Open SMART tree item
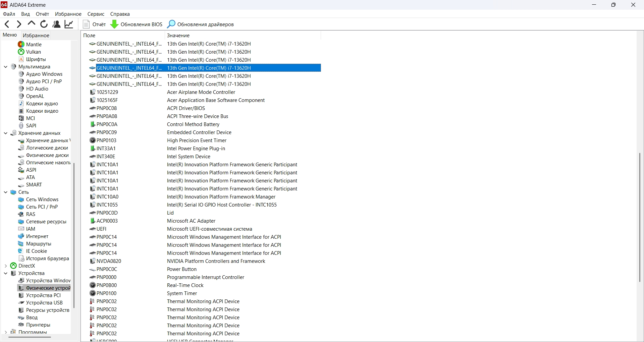 (x=30, y=185)
